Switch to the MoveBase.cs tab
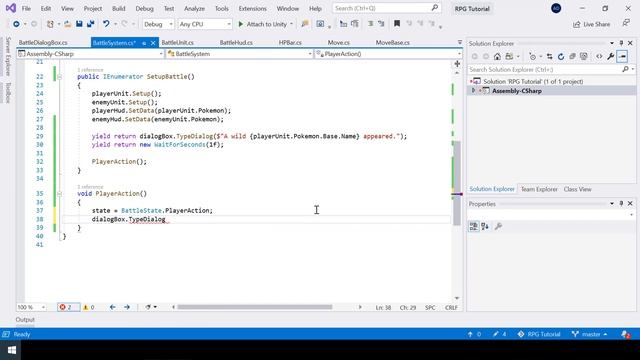Viewport: 640px width, 360px height. point(393,42)
